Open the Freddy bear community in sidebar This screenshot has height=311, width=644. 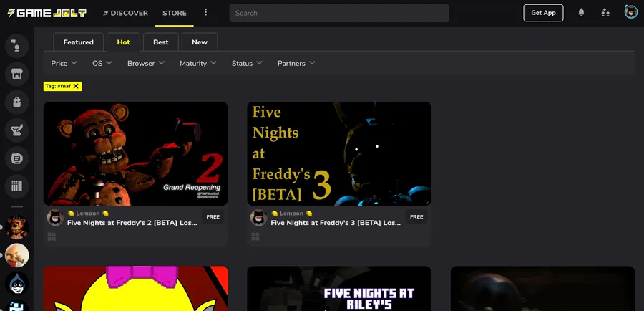pyautogui.click(x=17, y=227)
